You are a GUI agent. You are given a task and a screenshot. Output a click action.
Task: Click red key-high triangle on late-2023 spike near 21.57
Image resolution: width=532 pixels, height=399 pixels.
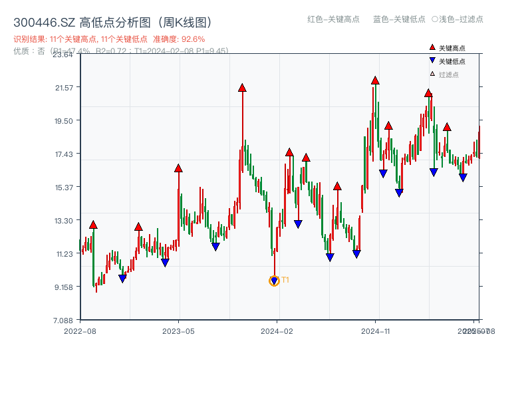click(242, 88)
